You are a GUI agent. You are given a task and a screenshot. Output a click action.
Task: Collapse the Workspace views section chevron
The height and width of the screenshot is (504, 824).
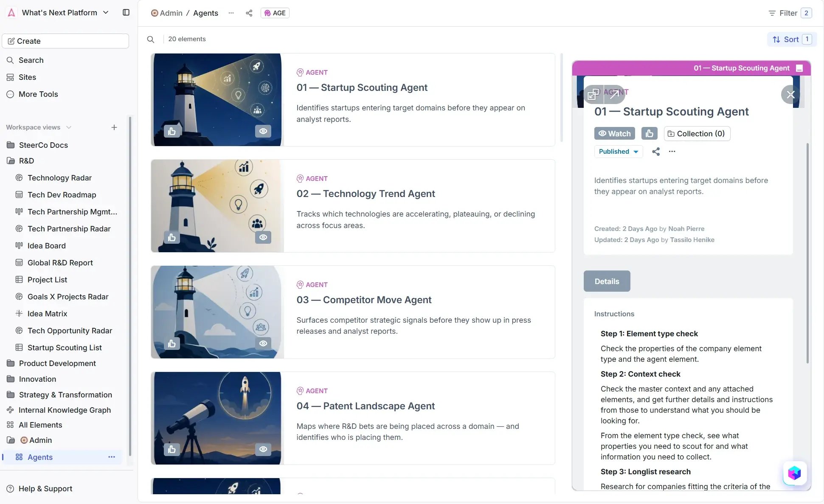click(69, 127)
